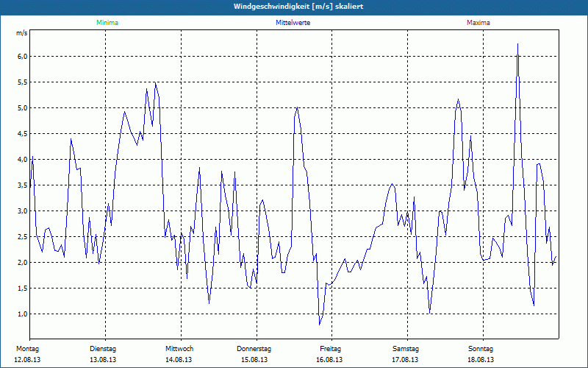Select the red Maxima legend label

click(478, 23)
